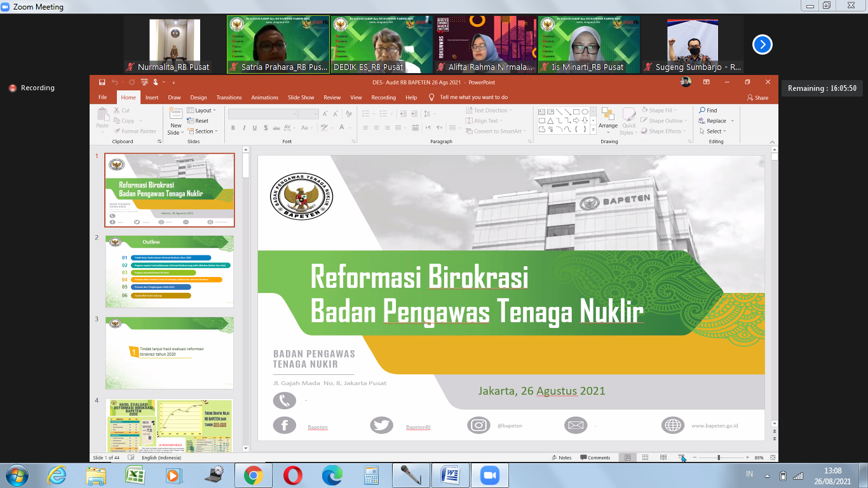Open the Animations ribbon tab
Viewport: 868px width, 488px height.
264,97
